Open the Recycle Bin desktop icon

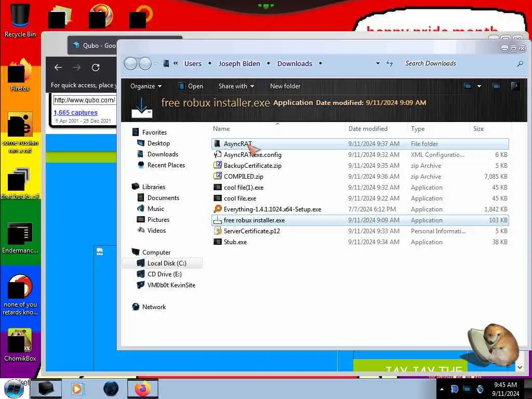20,20
